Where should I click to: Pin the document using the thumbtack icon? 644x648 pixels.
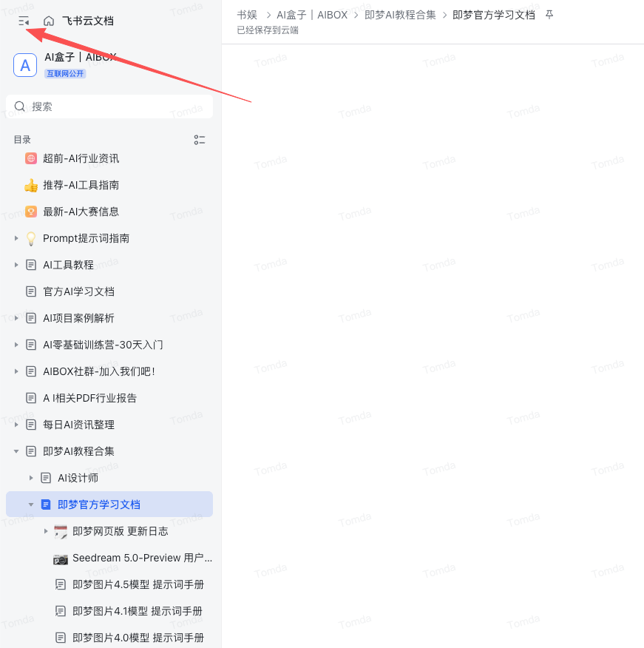tap(551, 14)
